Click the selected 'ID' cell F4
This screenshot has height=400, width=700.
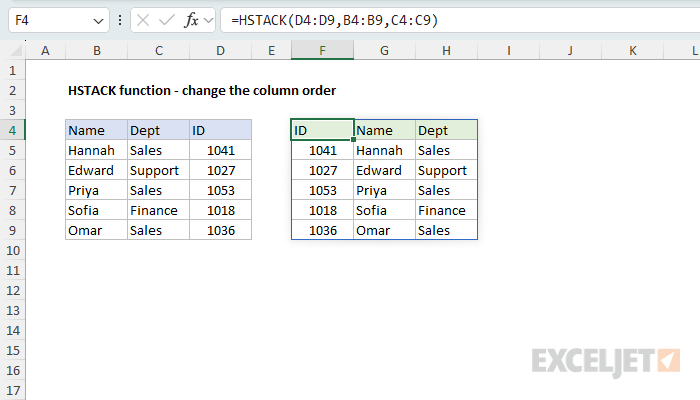click(x=322, y=130)
